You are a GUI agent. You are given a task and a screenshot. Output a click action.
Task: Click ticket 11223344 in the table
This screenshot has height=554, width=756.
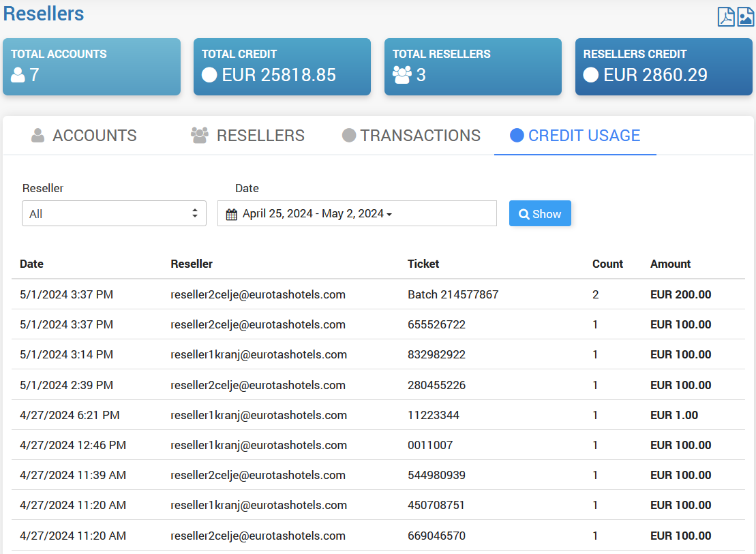tap(433, 415)
